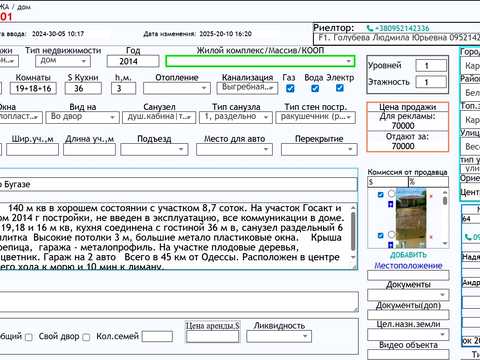Toggle the Электр checkbox

[340, 88]
